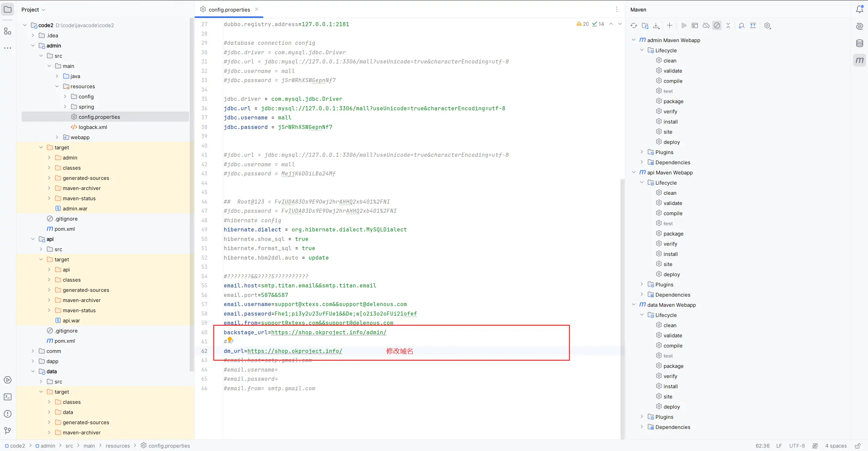Open Database tool window
This screenshot has height=451, width=868.
pos(860,43)
